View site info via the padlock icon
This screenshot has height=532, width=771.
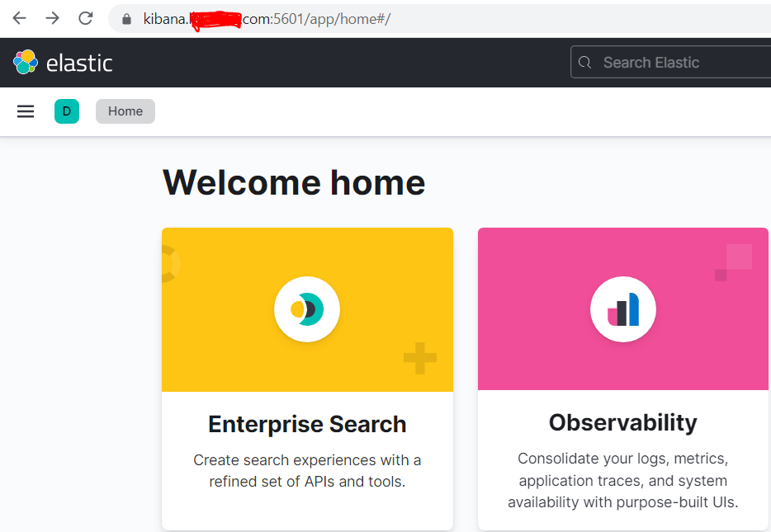(x=126, y=19)
